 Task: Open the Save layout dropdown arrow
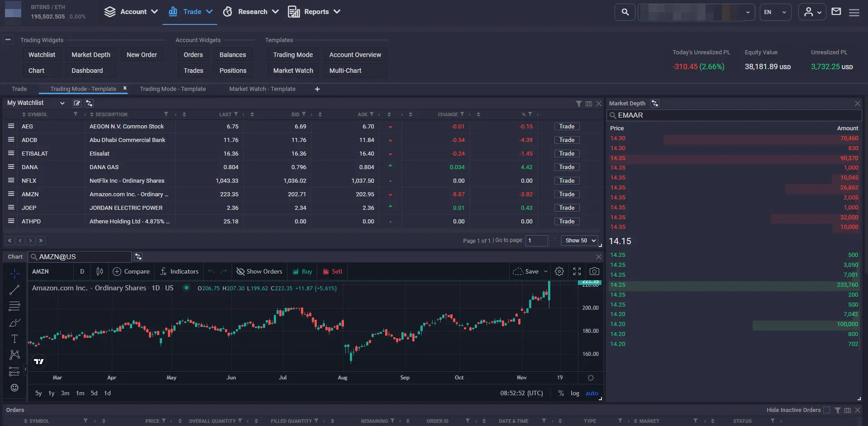point(545,271)
